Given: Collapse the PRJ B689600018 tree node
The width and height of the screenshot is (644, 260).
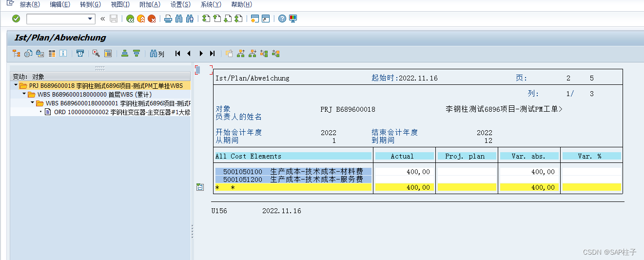Looking at the screenshot, I should pos(16,85).
